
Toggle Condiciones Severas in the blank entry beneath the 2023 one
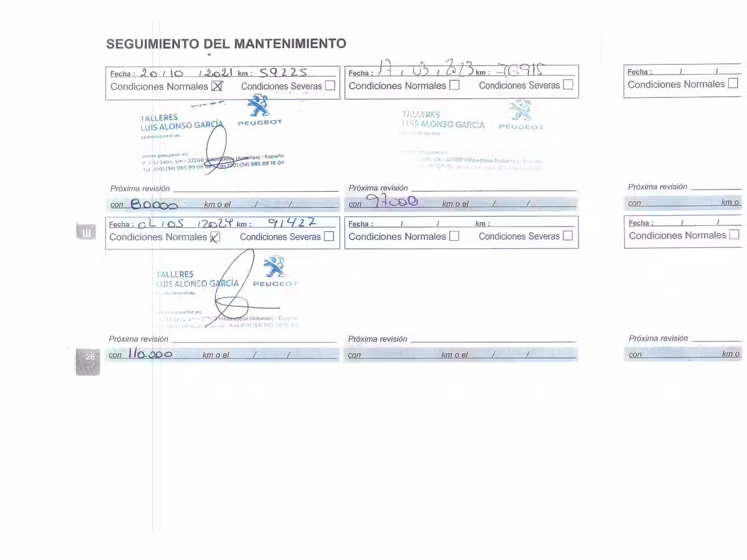pos(568,235)
